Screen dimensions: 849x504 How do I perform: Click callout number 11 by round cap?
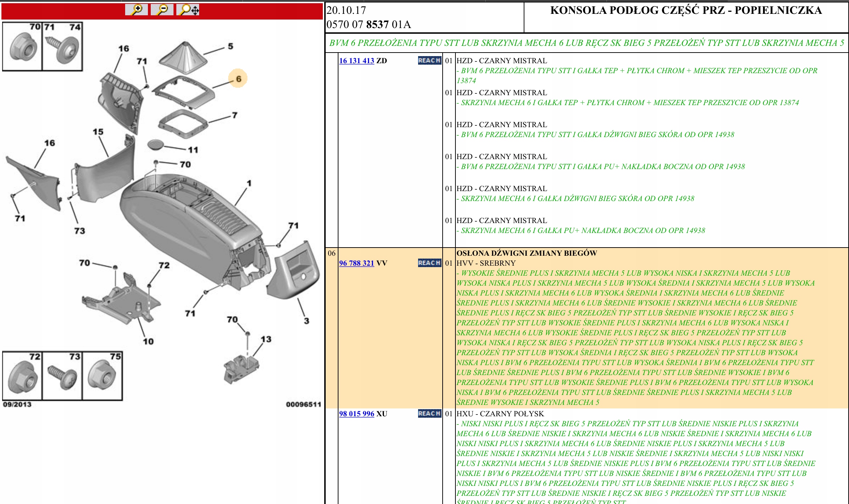(193, 150)
